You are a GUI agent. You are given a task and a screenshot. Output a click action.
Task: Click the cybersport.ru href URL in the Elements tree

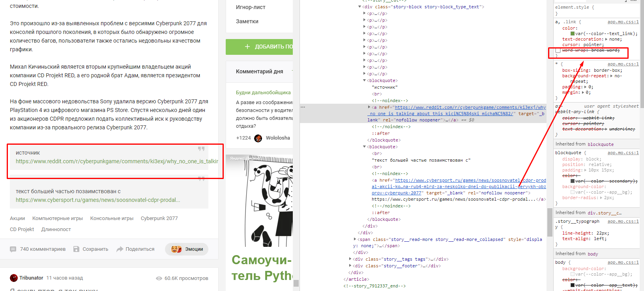coord(459,187)
